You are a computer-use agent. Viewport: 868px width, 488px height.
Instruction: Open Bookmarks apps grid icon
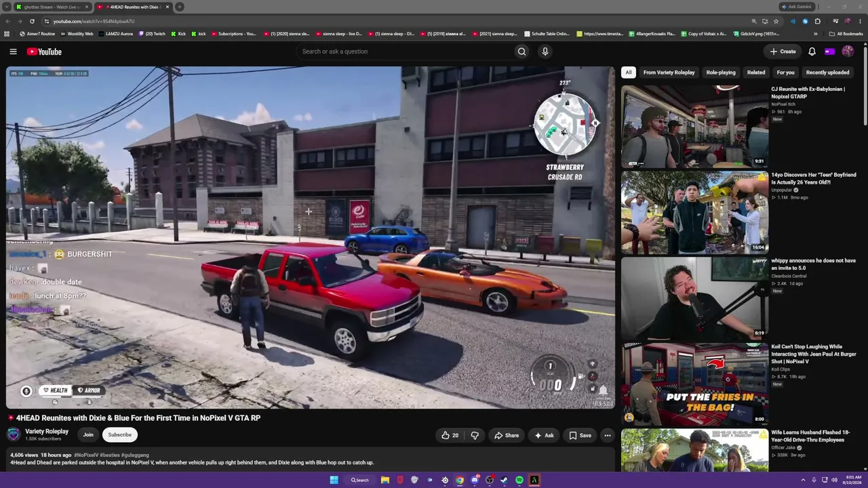click(7, 33)
